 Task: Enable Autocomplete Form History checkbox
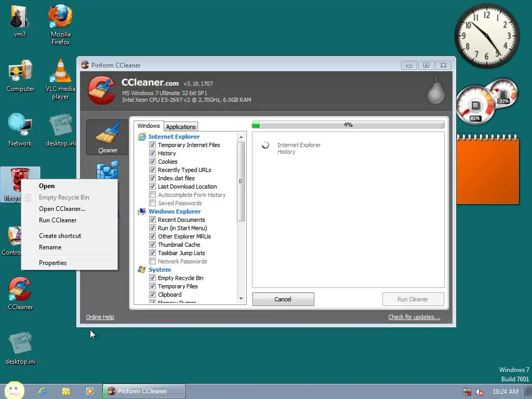[153, 195]
